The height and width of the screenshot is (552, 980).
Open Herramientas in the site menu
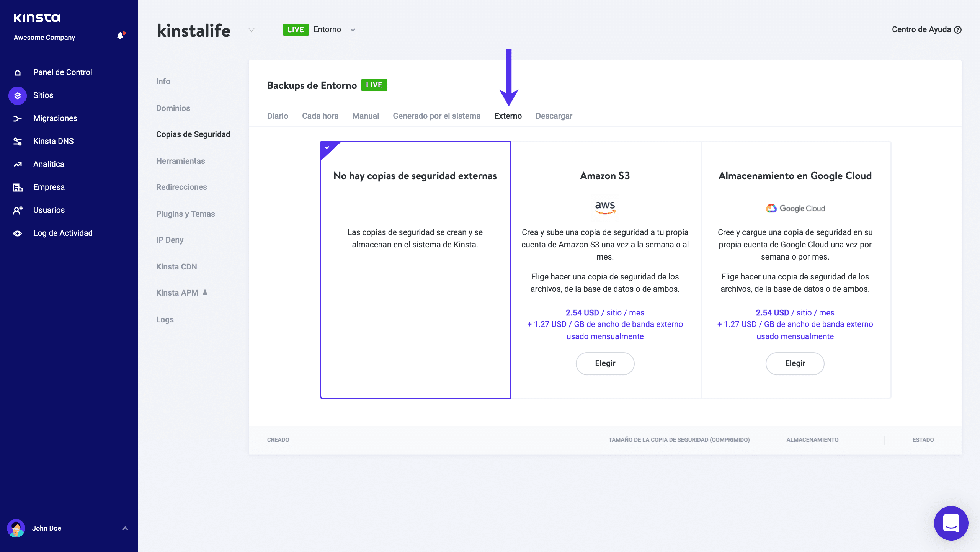[180, 161]
